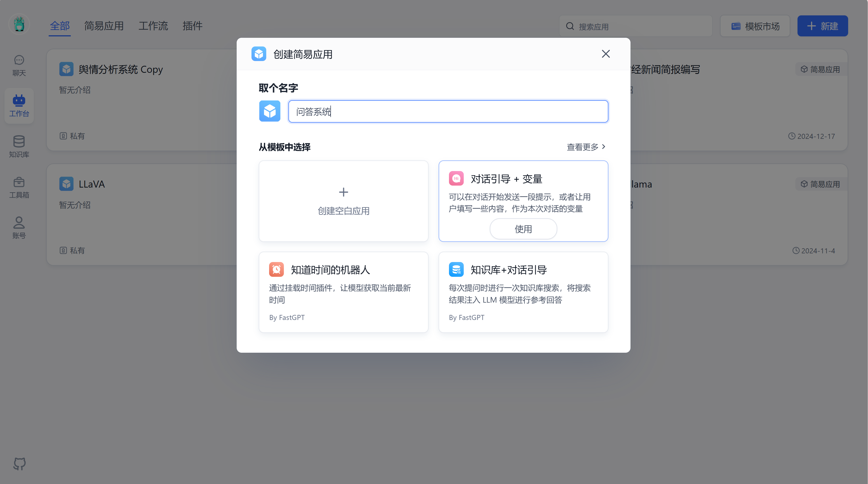Click the 使用 button on the template
The image size is (868, 484).
point(523,229)
